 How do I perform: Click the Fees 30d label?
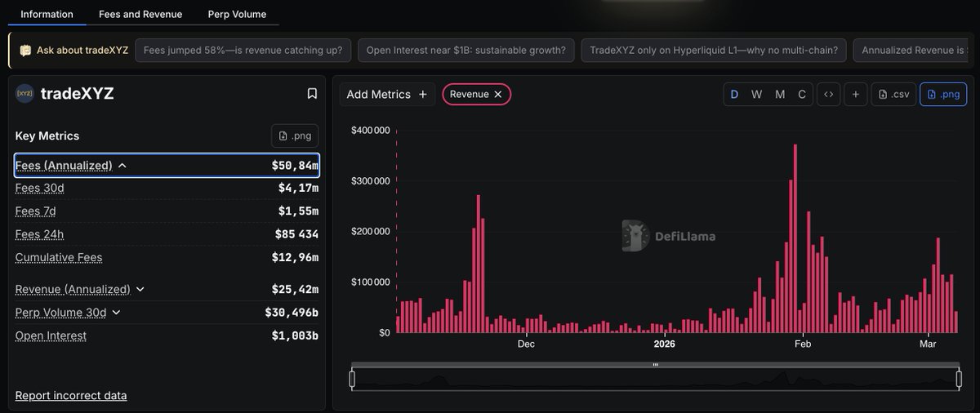pos(40,189)
